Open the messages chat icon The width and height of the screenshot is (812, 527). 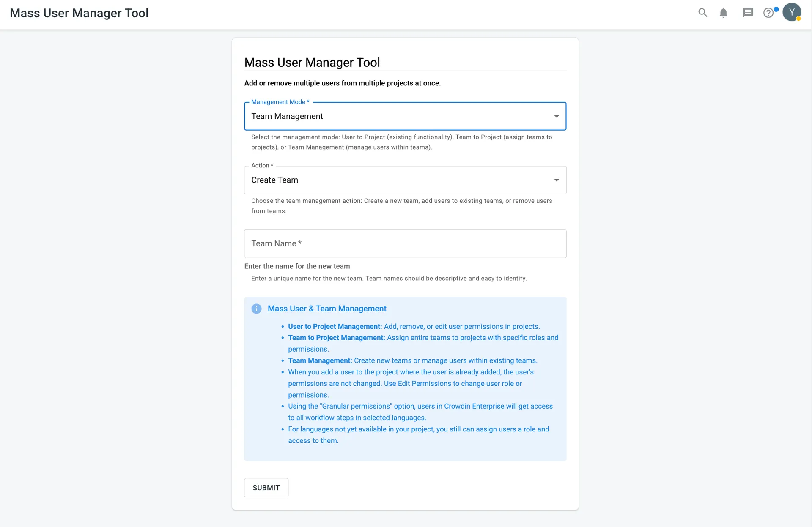point(748,13)
